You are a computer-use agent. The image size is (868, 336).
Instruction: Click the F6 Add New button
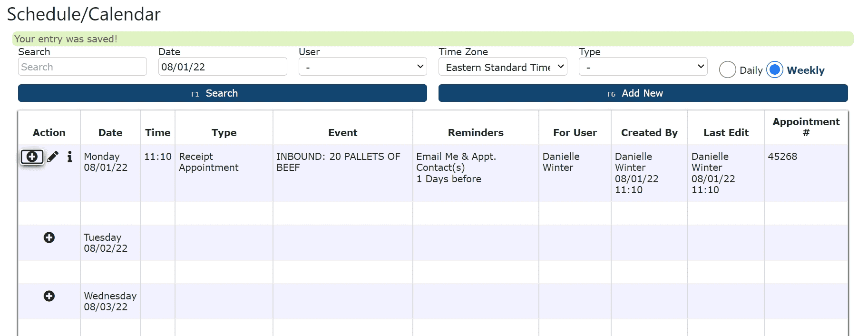pos(643,93)
